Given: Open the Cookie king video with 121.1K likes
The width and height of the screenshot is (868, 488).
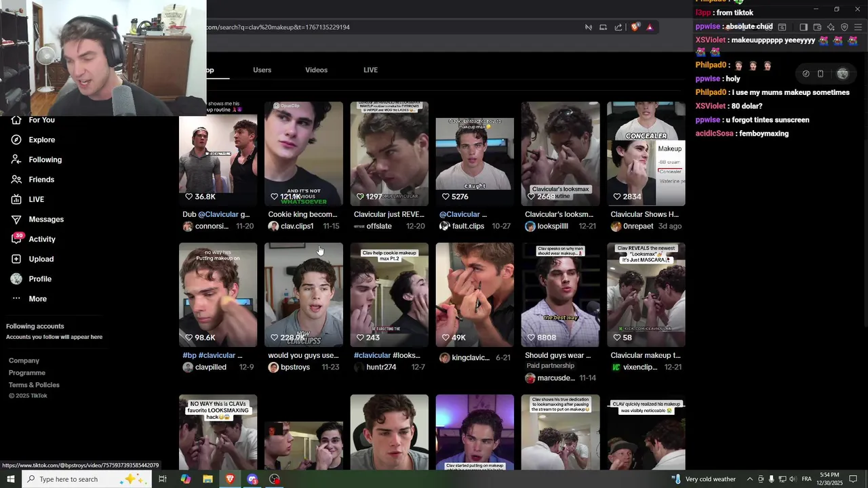Looking at the screenshot, I should click(303, 153).
